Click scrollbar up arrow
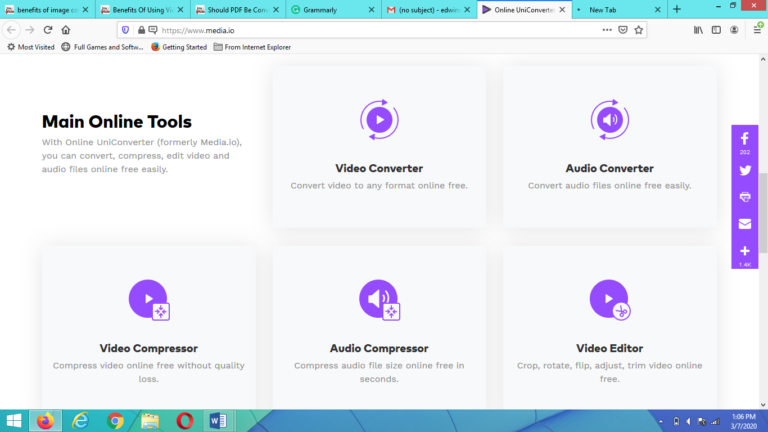The image size is (768, 432). tap(763, 59)
